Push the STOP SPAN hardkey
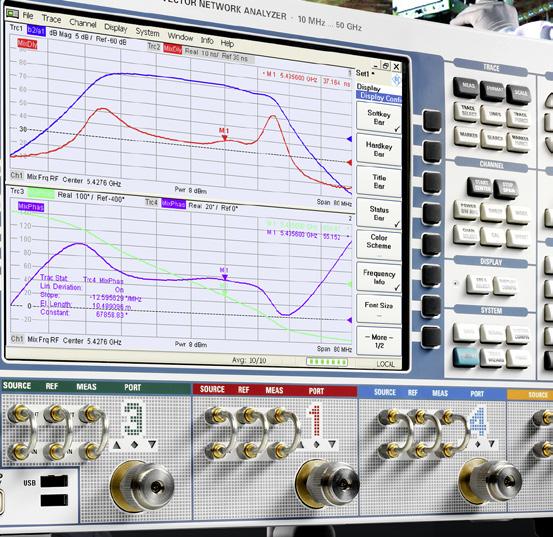 tap(506, 189)
